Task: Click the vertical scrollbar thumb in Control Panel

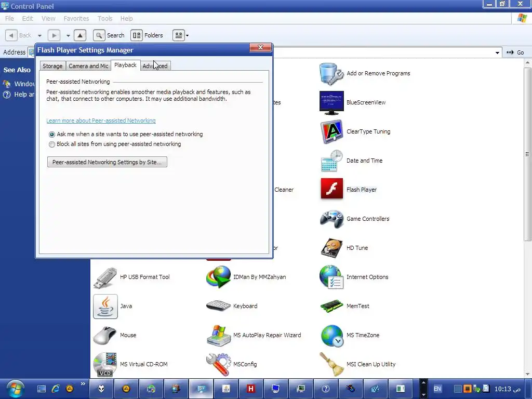Action: click(527, 154)
